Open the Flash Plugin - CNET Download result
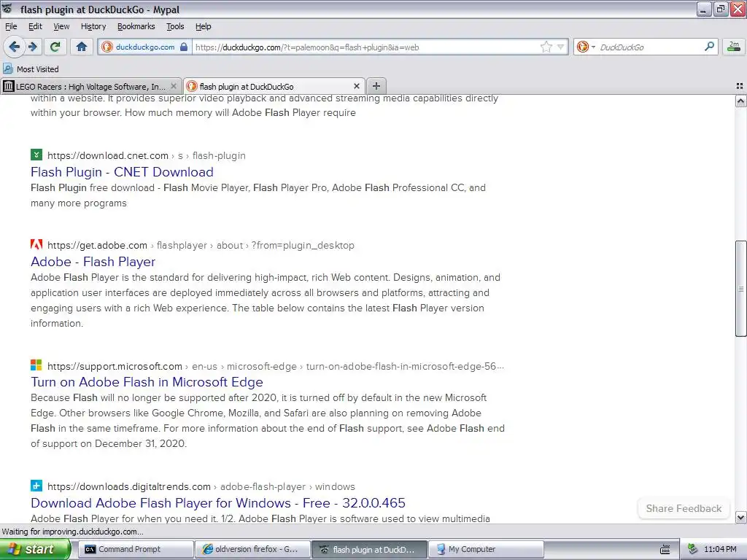The image size is (747, 560). point(122,172)
